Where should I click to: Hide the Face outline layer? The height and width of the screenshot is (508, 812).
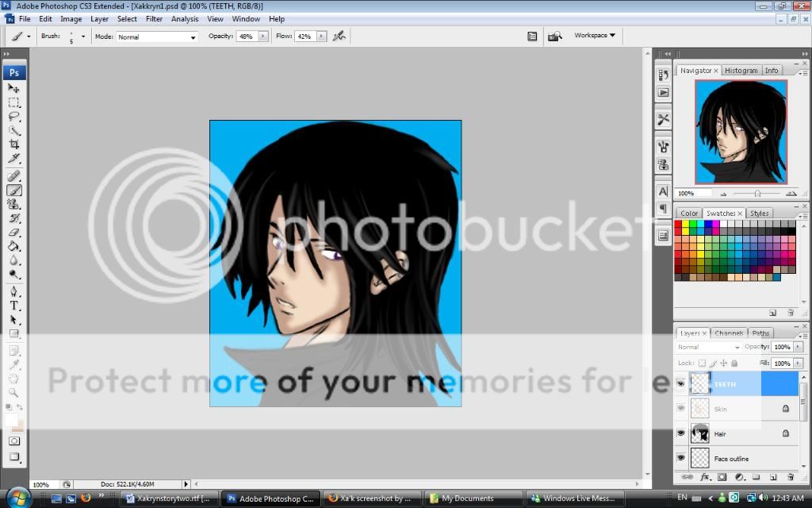click(x=680, y=459)
